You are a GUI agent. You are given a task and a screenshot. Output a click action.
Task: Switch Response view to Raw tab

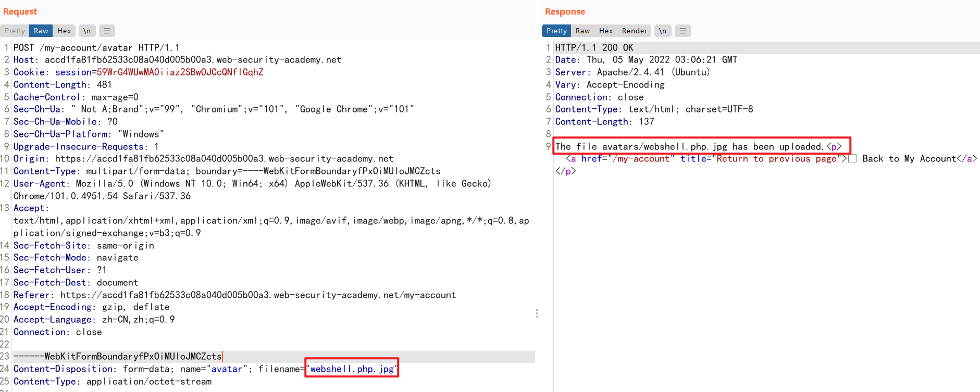click(x=582, y=31)
